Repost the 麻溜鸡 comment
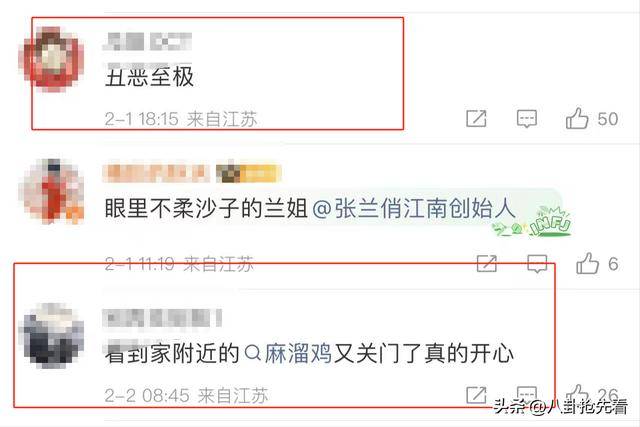 (x=476, y=395)
